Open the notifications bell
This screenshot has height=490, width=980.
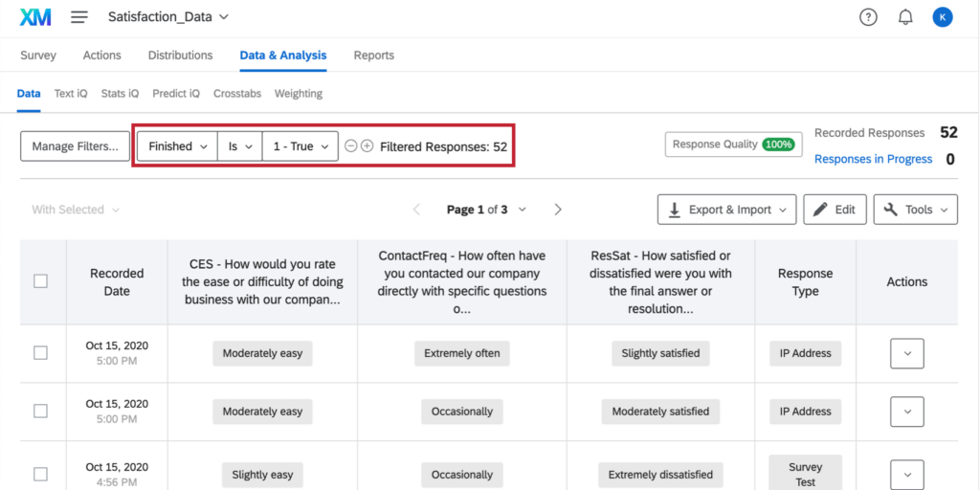pos(905,17)
